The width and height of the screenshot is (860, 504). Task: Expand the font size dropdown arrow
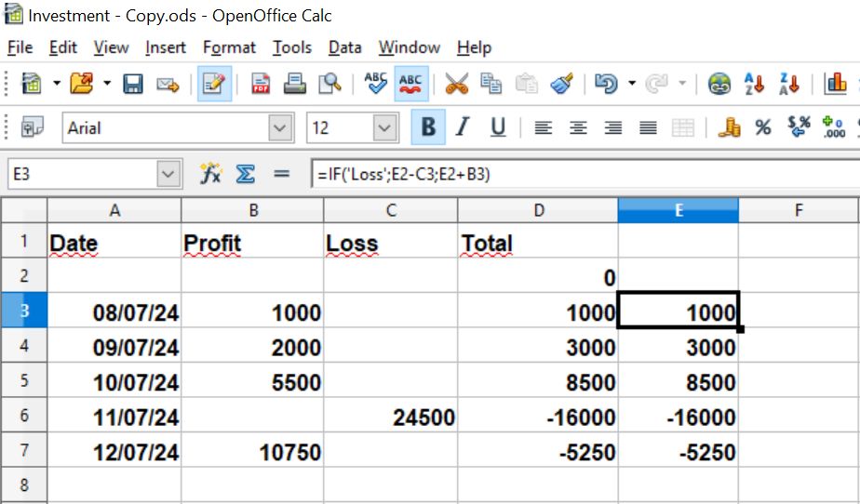coord(385,128)
